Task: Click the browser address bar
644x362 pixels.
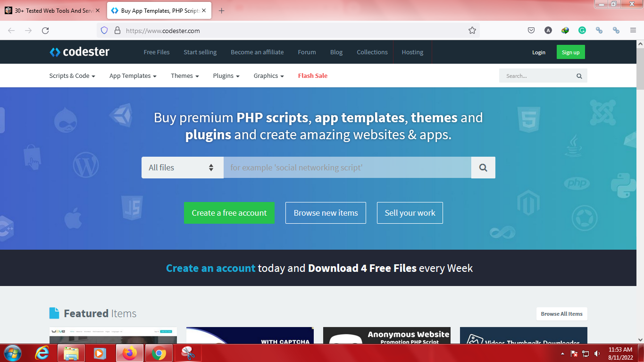Action: click(288, 31)
